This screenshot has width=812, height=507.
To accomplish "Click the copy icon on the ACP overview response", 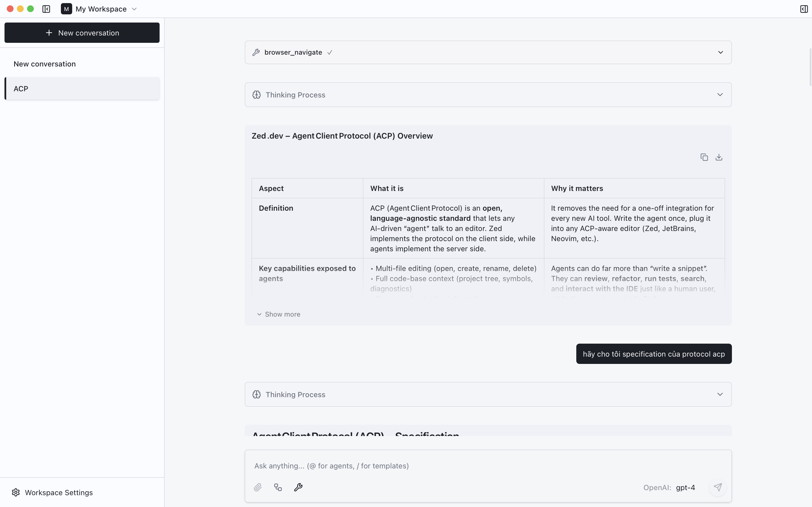I will pos(704,157).
